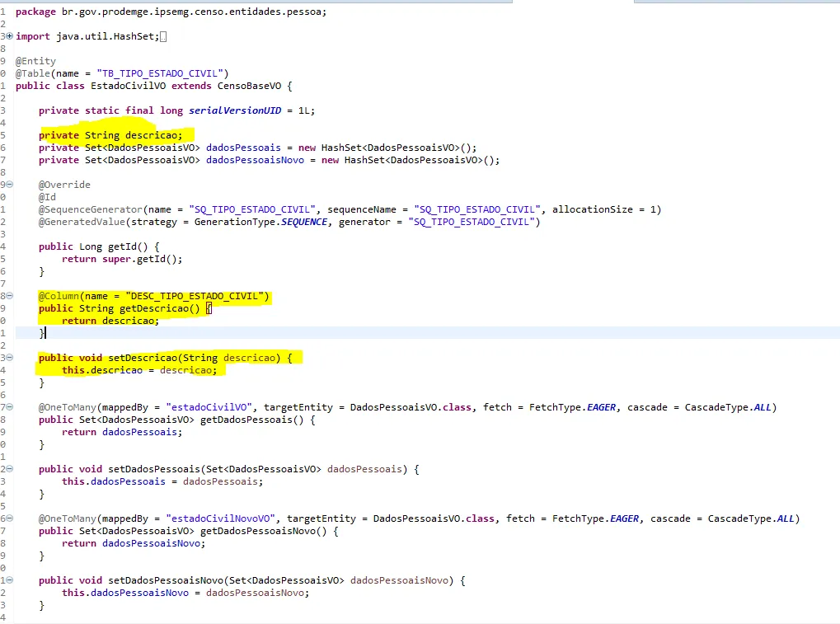Collapse the @Column getDescricao block
Image resolution: width=840 pixels, height=624 pixels.
[10, 296]
